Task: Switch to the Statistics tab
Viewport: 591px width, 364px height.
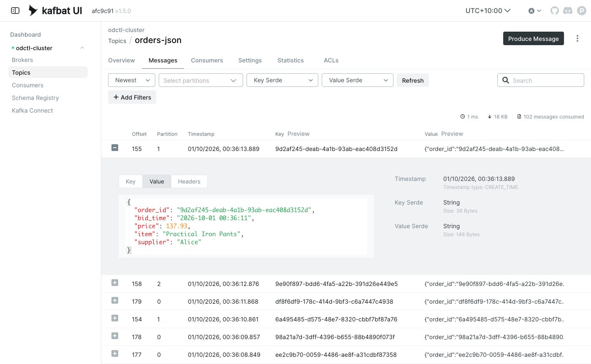Action: pos(290,60)
